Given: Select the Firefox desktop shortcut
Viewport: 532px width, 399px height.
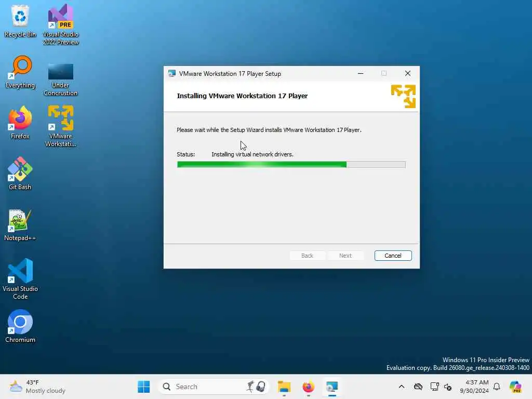Looking at the screenshot, I should pos(20,123).
